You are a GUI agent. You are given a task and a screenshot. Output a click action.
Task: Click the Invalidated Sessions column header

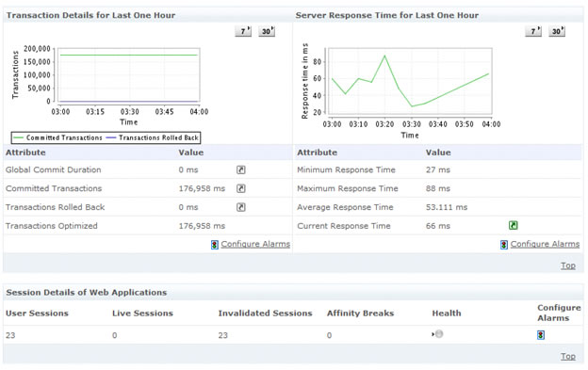[x=265, y=314]
